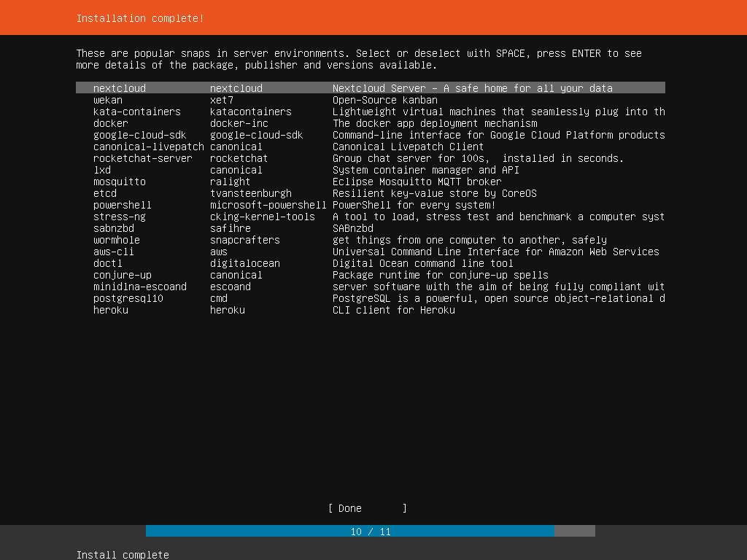Select the aws-cli snap

coord(370,252)
